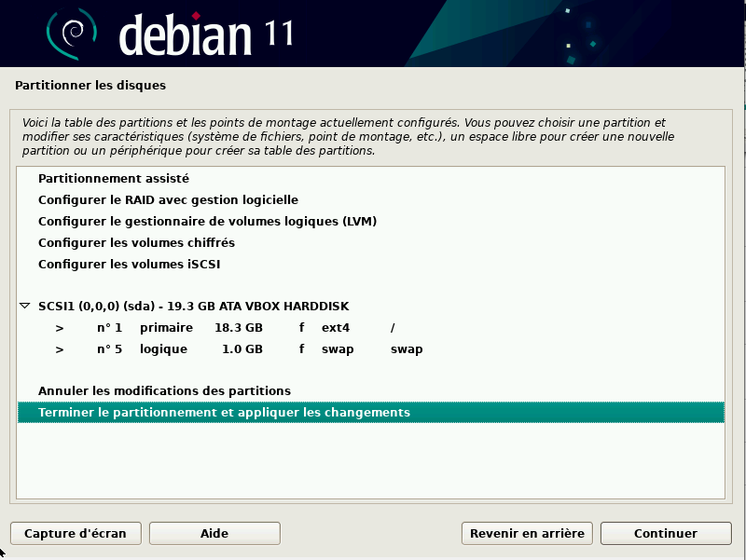Open the Aide help button
This screenshot has height=560, width=746.
tap(214, 533)
